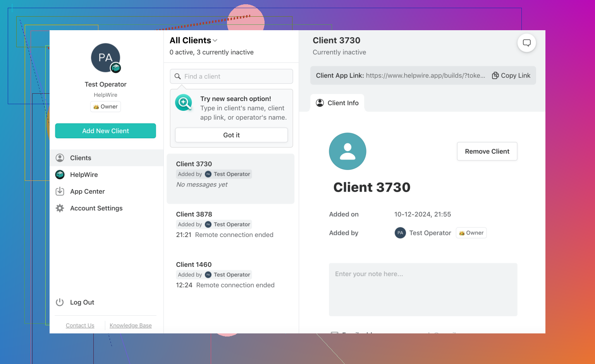Image resolution: width=595 pixels, height=364 pixels.
Task: Open Account Settings
Action: pos(107,208)
